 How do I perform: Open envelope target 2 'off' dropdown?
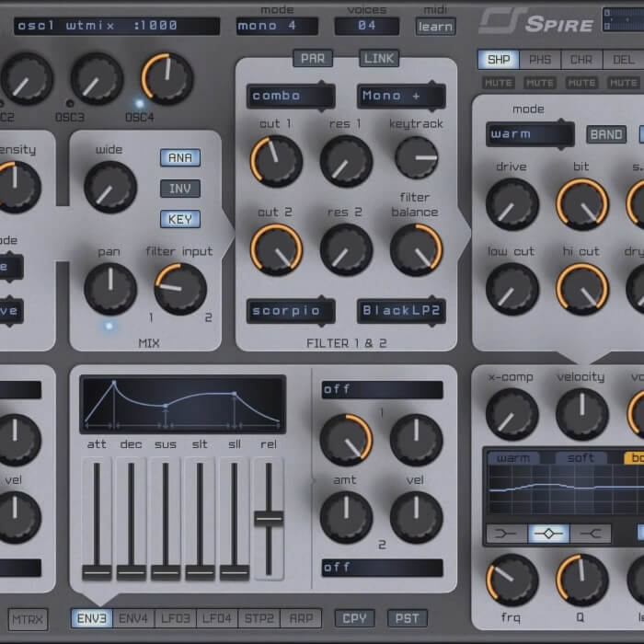click(x=383, y=568)
